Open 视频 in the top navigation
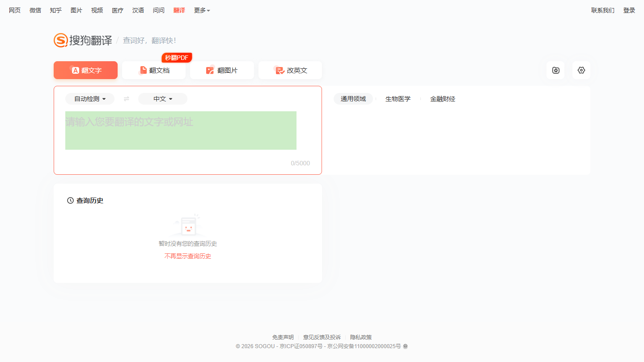Image resolution: width=644 pixels, height=362 pixels. pos(97,10)
